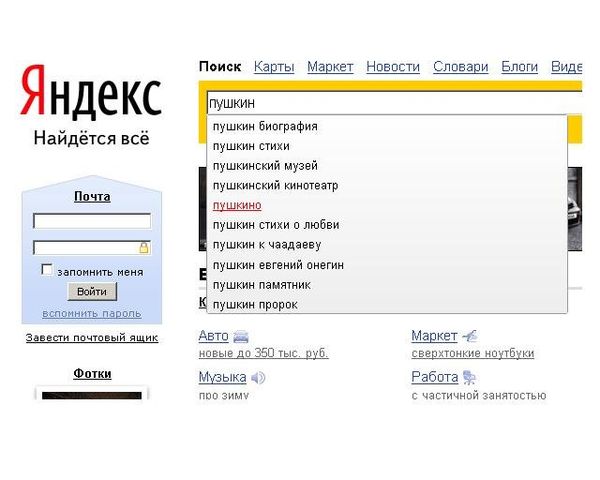The image size is (600, 480).
Task: Select the Поиск tab
Action: 220,67
